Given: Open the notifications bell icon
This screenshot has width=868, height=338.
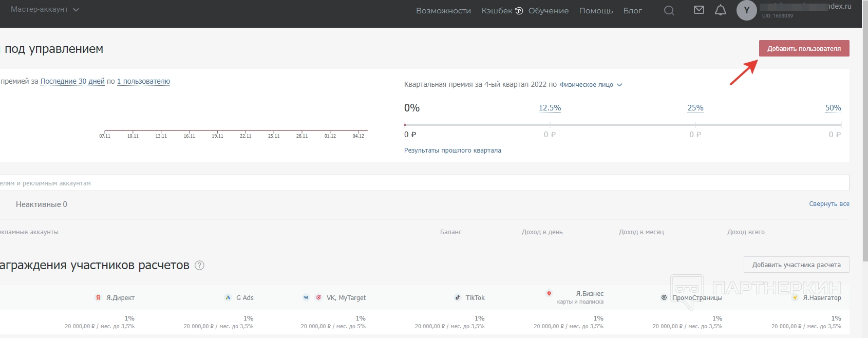Looking at the screenshot, I should [x=721, y=11].
